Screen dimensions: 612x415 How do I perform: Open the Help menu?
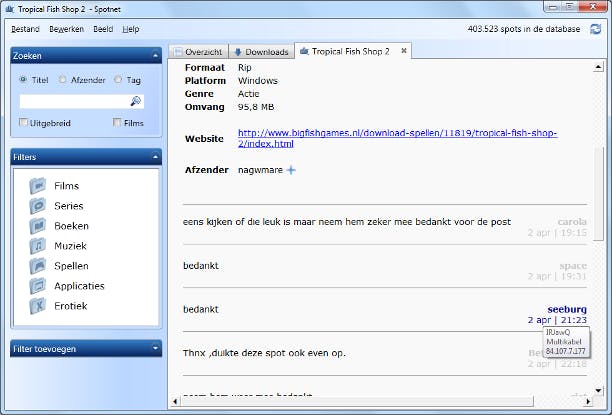click(131, 29)
